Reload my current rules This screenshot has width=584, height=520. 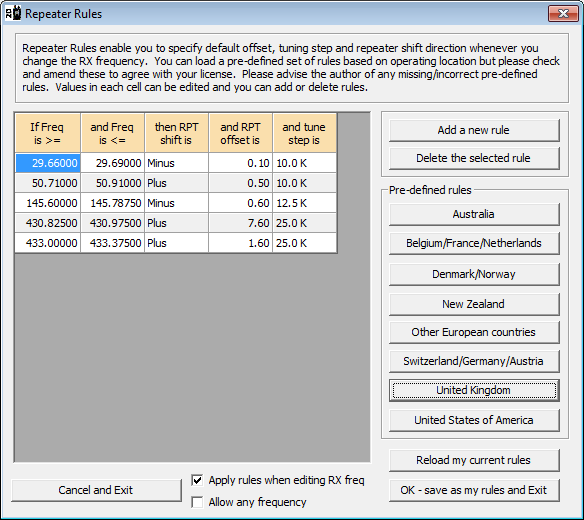pos(474,460)
